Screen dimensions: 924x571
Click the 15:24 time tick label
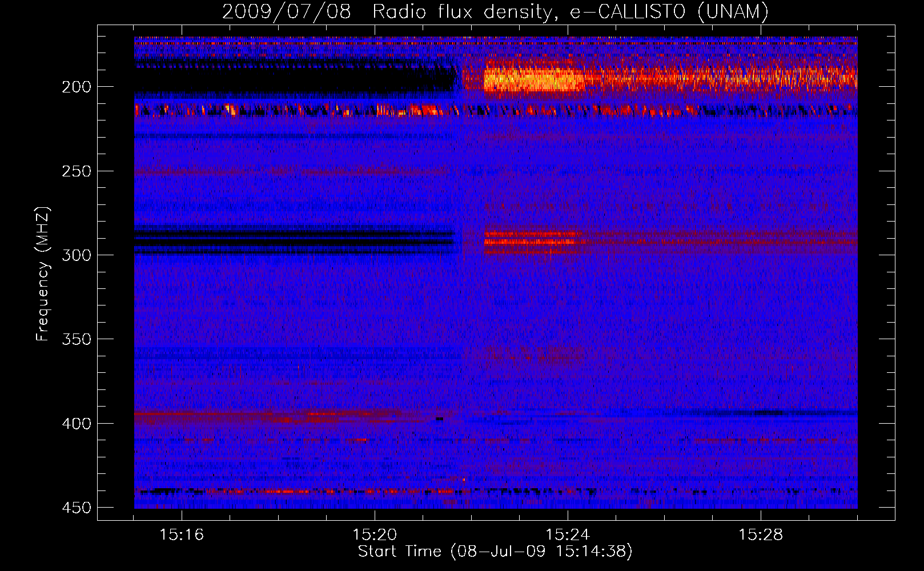(568, 535)
